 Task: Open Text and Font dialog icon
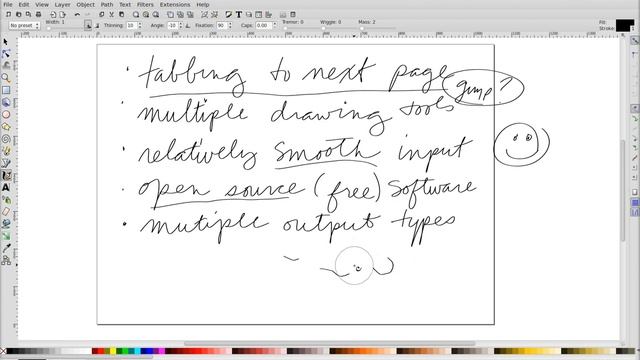(238, 14)
